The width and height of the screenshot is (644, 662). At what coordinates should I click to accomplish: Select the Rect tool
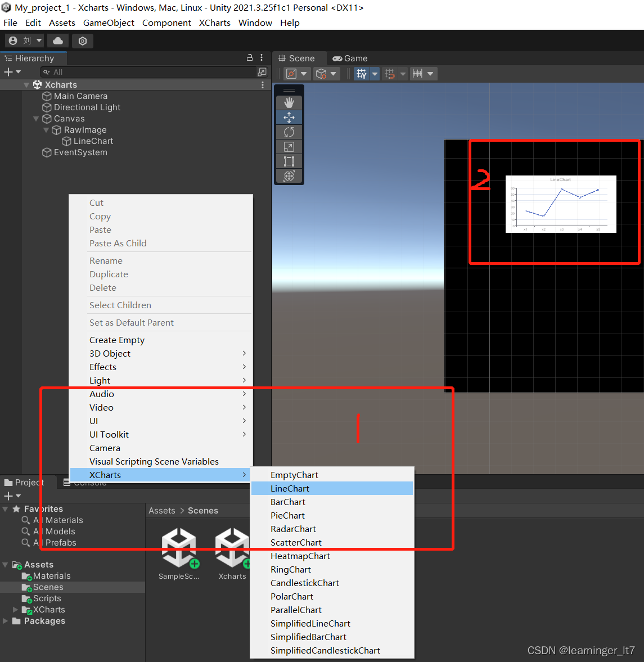click(289, 161)
